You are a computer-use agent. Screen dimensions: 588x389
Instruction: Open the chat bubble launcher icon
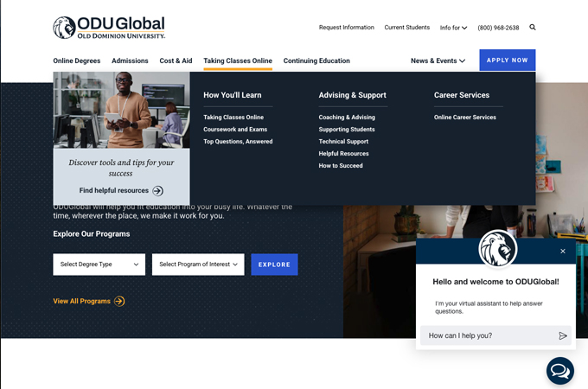559,371
